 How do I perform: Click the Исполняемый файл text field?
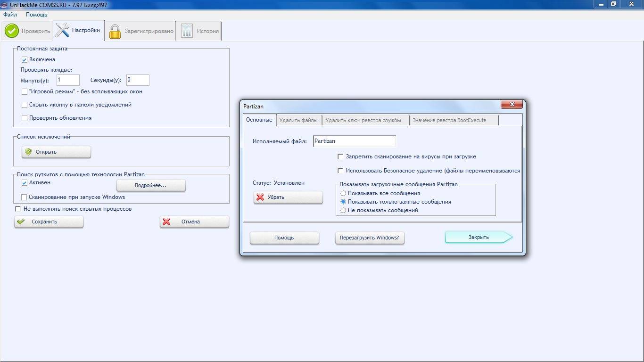(355, 141)
